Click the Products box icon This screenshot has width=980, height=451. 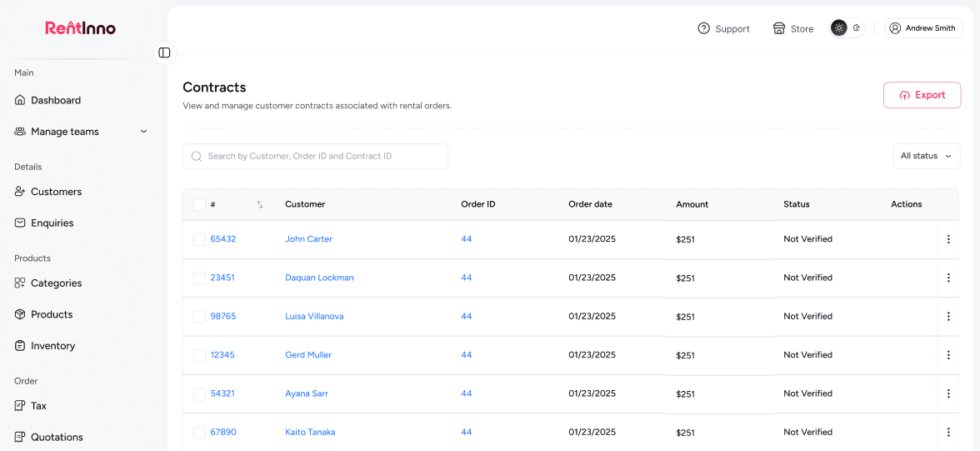[20, 314]
